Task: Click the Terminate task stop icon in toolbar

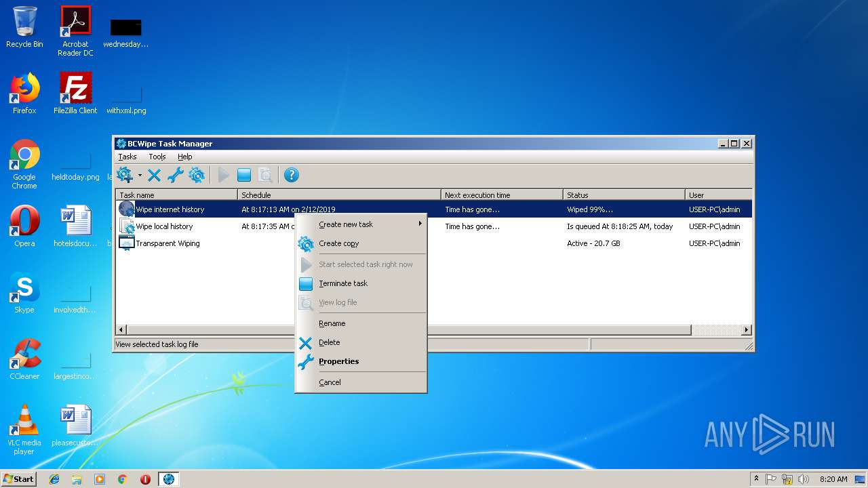Action: point(244,176)
